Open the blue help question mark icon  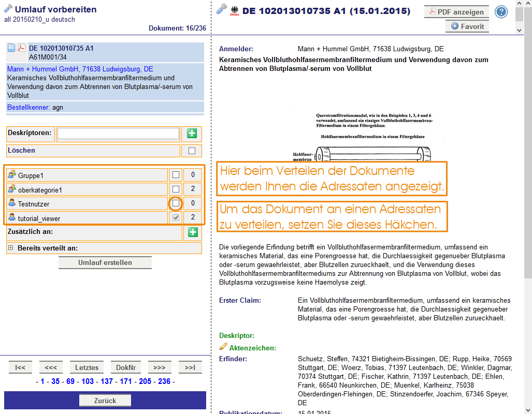tap(501, 12)
